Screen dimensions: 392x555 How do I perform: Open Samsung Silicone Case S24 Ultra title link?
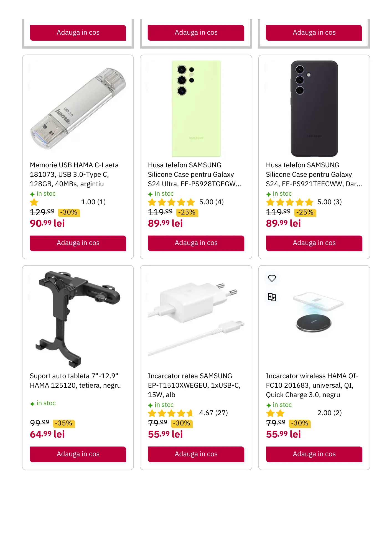pos(194,174)
